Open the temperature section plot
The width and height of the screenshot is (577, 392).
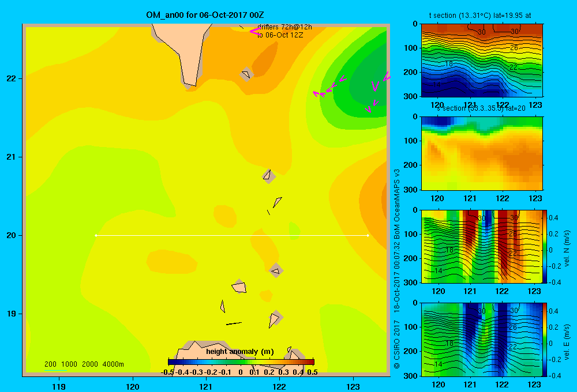pos(482,61)
